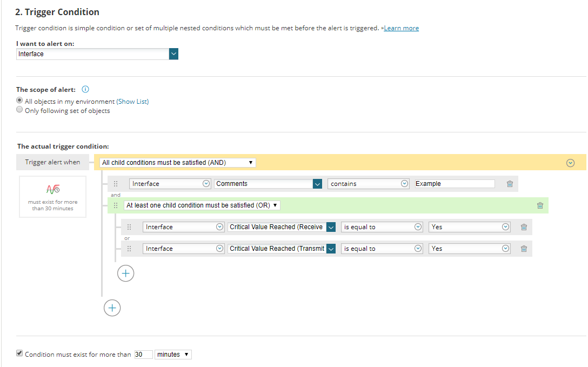588x367 pixels.
Task: Add a child condition inside OR group
Action: [x=125, y=273]
